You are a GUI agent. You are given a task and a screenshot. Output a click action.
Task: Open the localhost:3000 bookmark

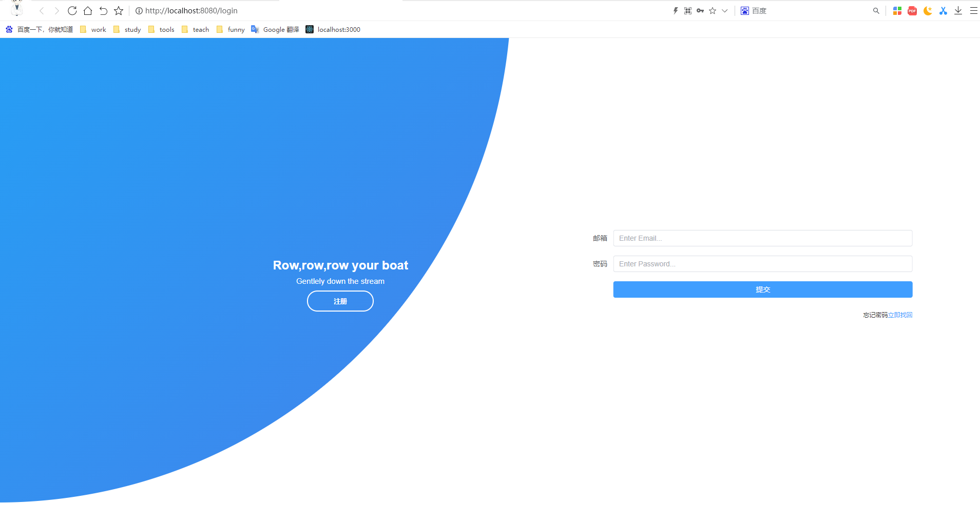pyautogui.click(x=333, y=30)
